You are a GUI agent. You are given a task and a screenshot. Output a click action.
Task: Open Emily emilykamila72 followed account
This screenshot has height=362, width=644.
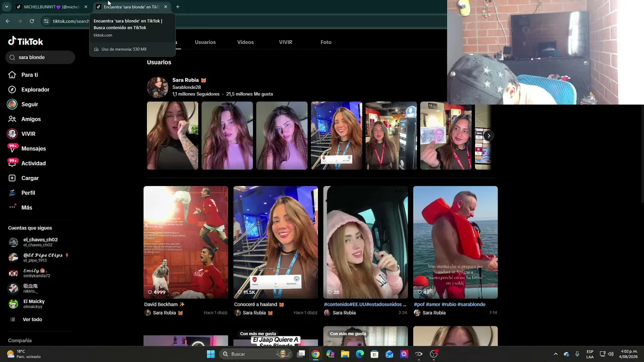(x=30, y=273)
